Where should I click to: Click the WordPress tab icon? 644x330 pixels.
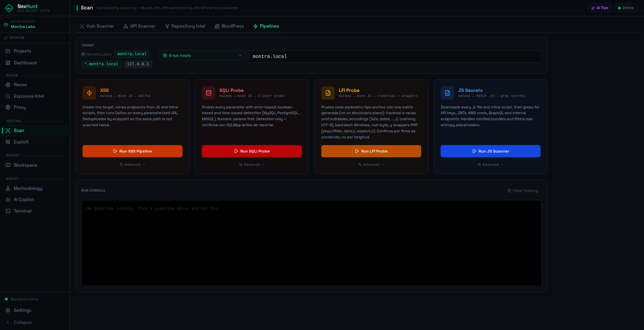coord(217,26)
